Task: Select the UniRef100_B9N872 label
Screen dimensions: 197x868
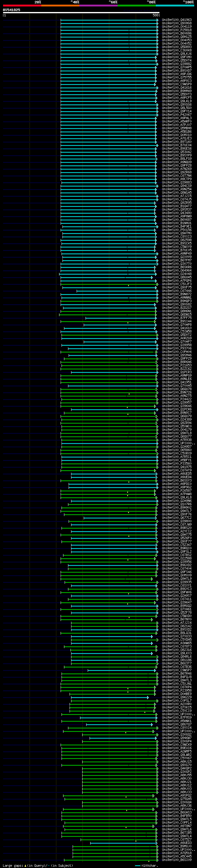Action: (x=176, y=294)
